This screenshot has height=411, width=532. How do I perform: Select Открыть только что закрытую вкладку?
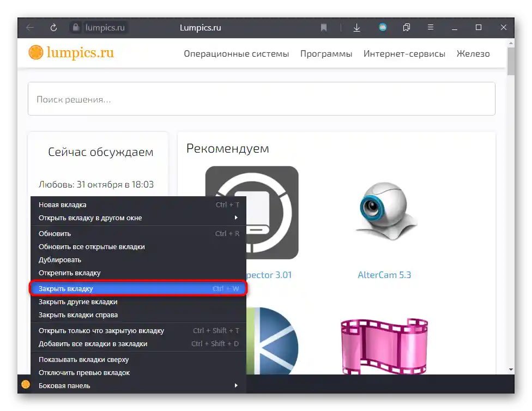tap(138, 330)
